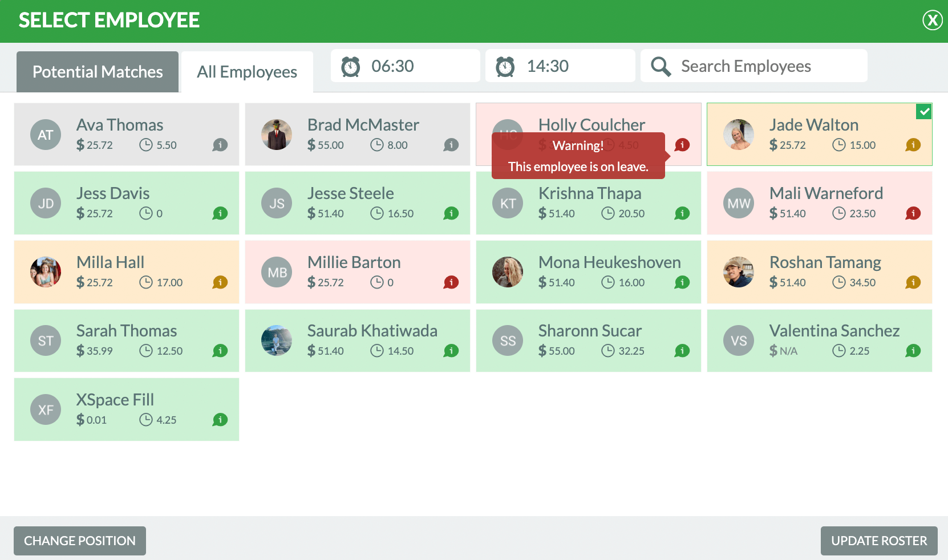Switch to the Potential Matches tab

coord(97,71)
